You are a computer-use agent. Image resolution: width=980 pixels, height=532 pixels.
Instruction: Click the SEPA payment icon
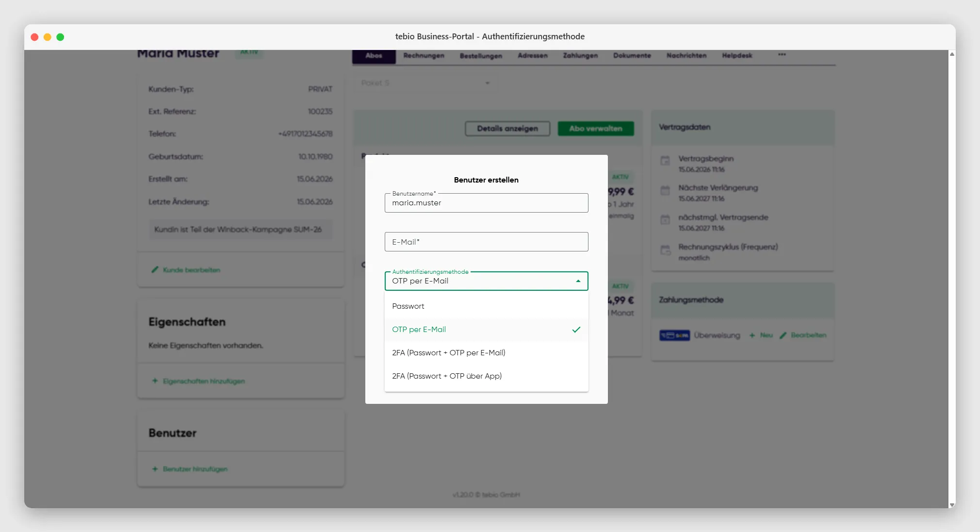(x=674, y=335)
